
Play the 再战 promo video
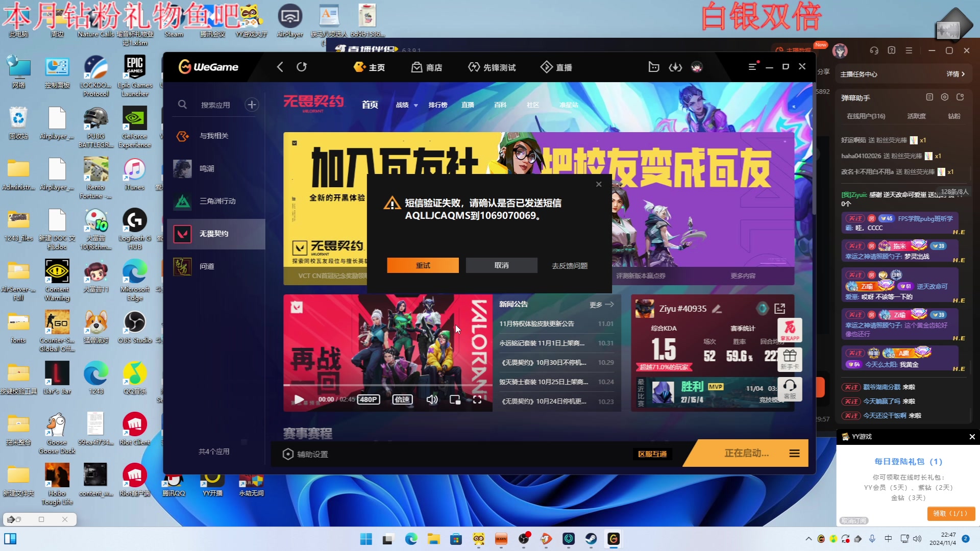tap(299, 399)
